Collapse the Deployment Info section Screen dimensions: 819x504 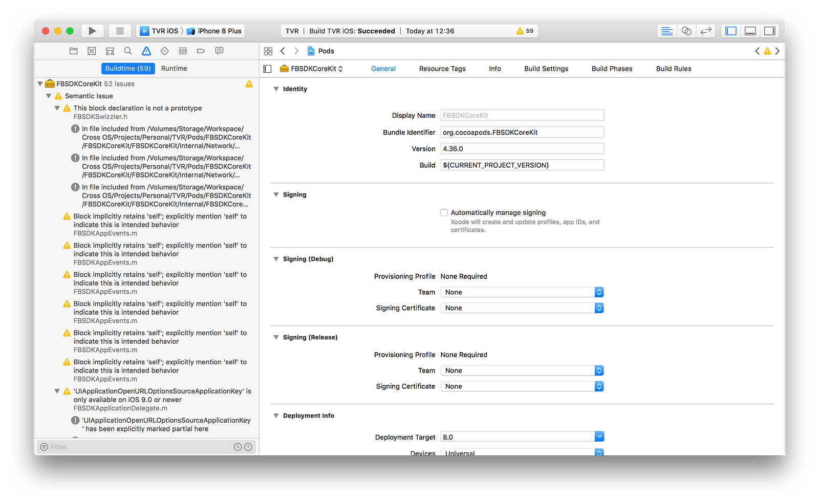pyautogui.click(x=276, y=415)
